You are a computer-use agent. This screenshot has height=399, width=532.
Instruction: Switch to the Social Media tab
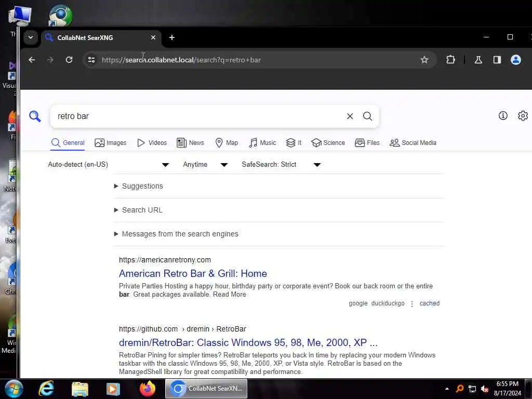click(x=413, y=143)
